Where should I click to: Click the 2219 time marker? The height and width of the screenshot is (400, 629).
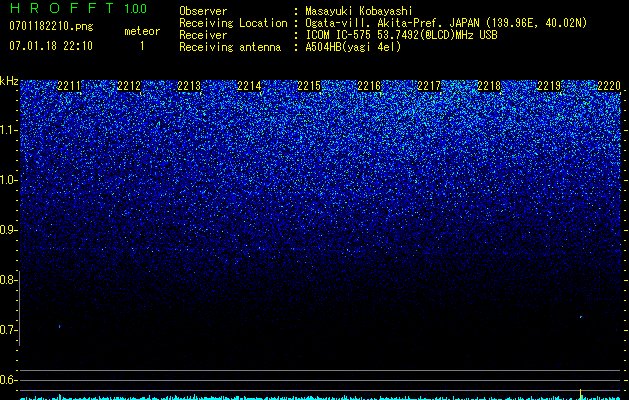tap(549, 86)
